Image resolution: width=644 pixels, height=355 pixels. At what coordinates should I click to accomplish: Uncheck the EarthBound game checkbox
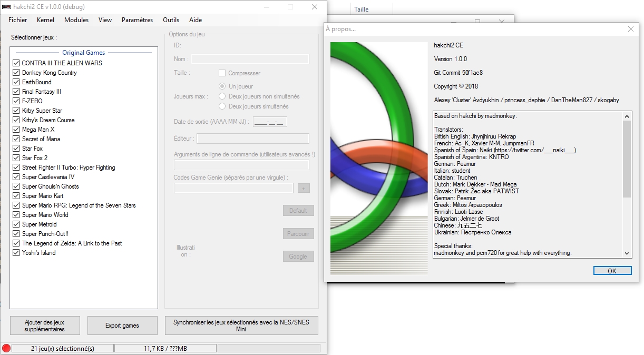tap(16, 82)
